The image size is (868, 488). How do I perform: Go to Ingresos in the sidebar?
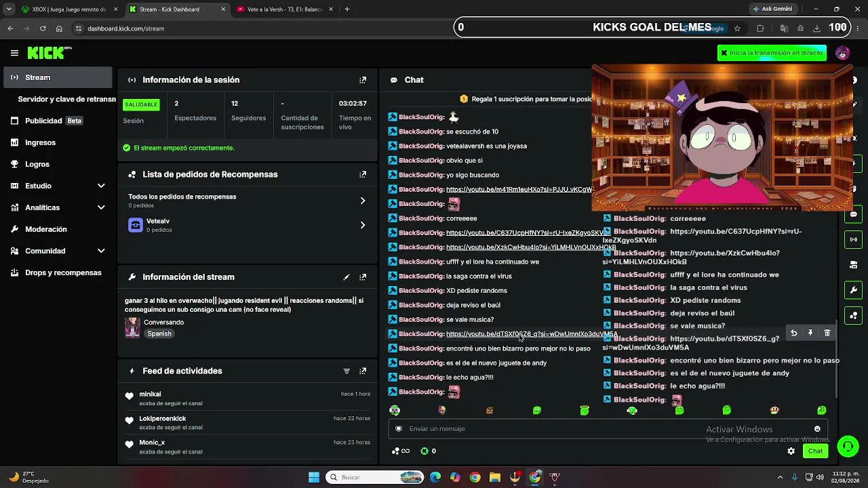pos(58,142)
